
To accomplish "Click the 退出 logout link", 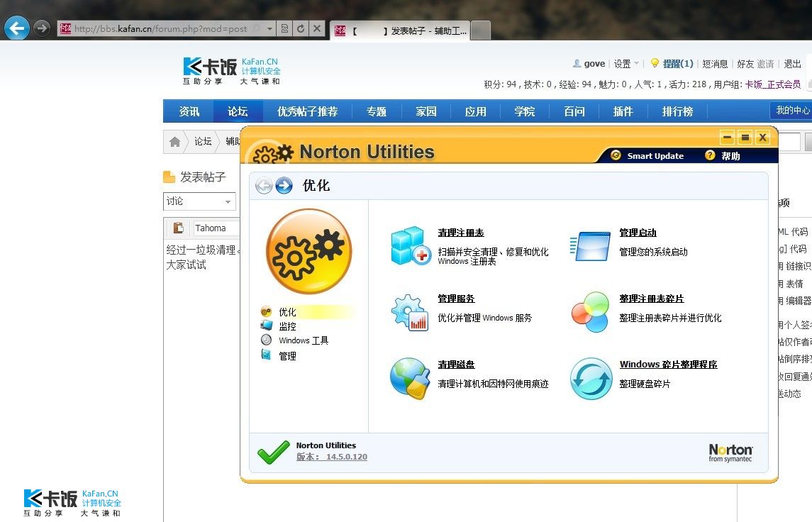I will [792, 64].
